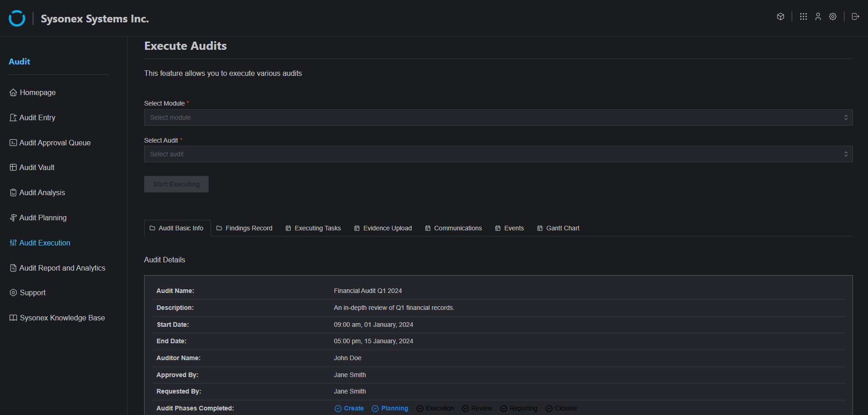Viewport: 868px width, 415px height.
Task: Click the Homepage house icon
Action: [13, 92]
